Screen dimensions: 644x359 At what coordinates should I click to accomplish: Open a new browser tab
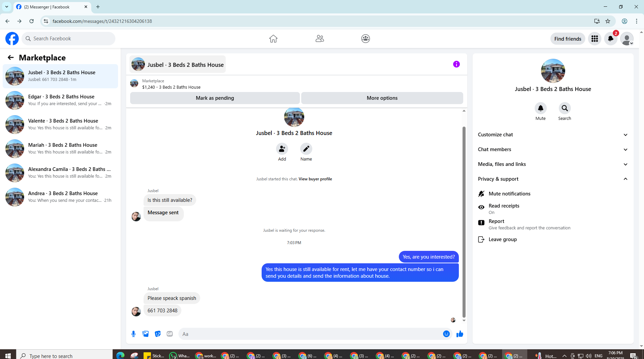tap(98, 7)
